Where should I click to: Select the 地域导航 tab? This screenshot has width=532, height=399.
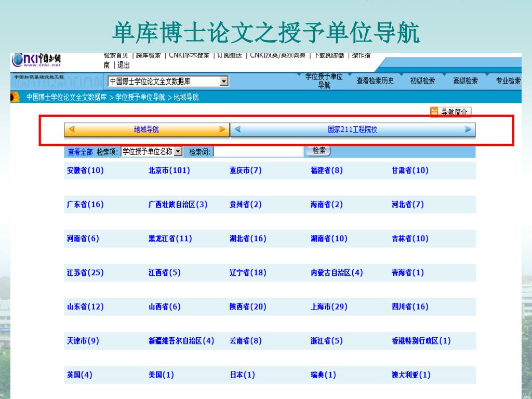tap(147, 129)
